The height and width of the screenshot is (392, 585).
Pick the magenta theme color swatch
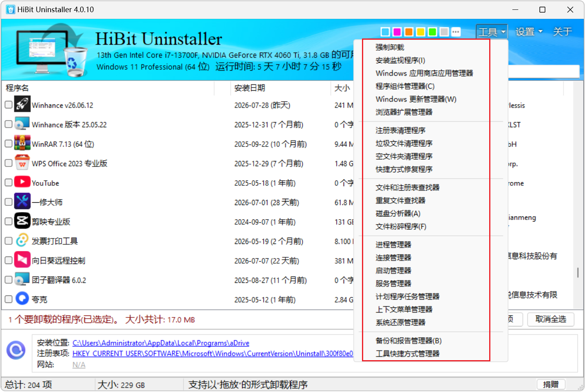tap(397, 32)
